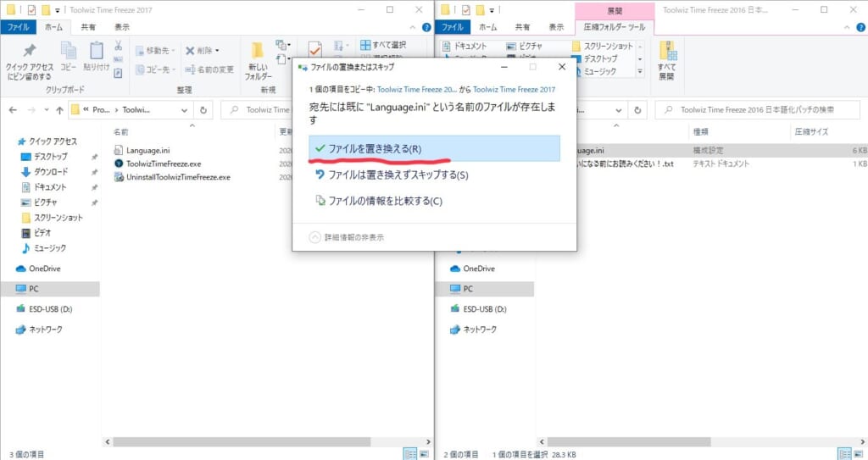Open ファイル menu in left window

click(19, 27)
